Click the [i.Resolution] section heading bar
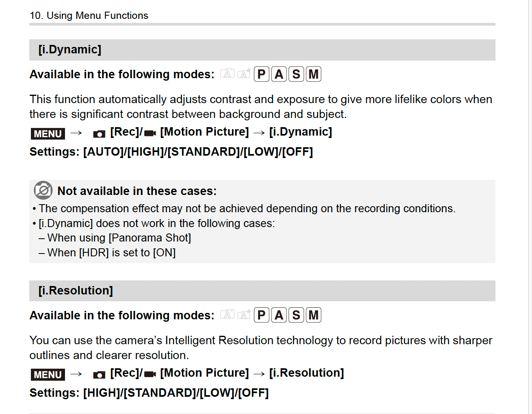This screenshot has height=414, width=532. pos(262,290)
